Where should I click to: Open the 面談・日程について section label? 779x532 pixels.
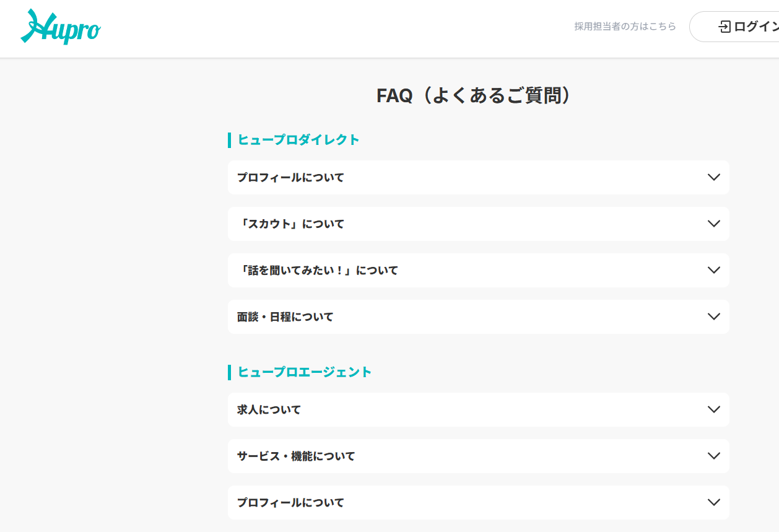tap(285, 317)
